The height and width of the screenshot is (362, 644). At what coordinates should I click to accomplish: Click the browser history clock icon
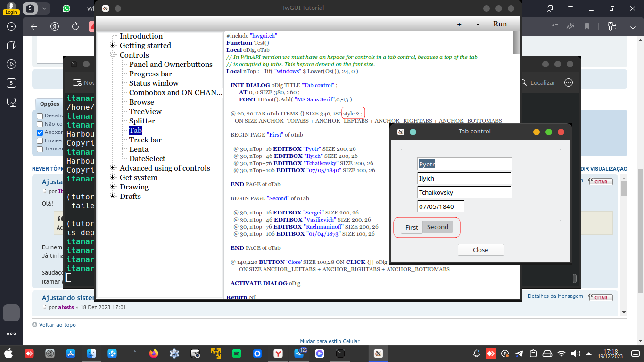coord(11,26)
